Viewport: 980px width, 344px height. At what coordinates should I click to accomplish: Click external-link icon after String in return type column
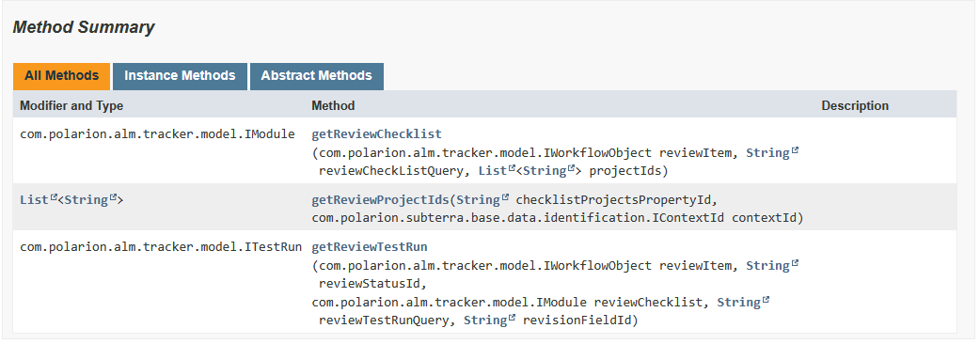coord(113,198)
